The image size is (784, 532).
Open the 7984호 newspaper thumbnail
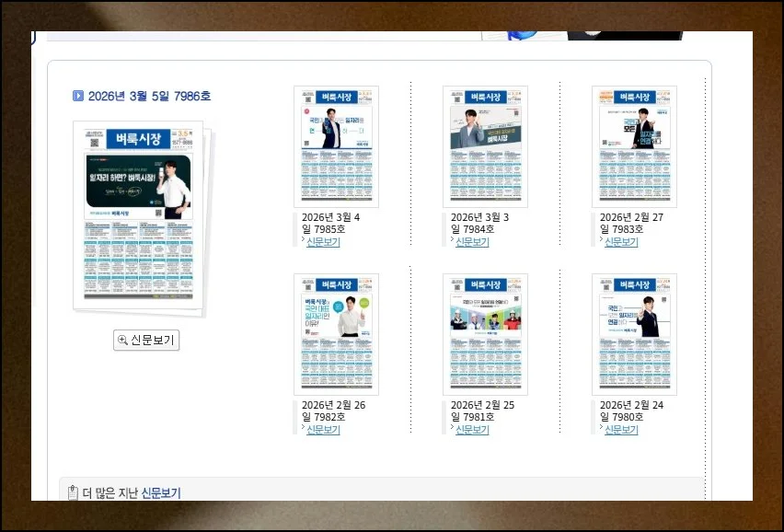coord(485,147)
